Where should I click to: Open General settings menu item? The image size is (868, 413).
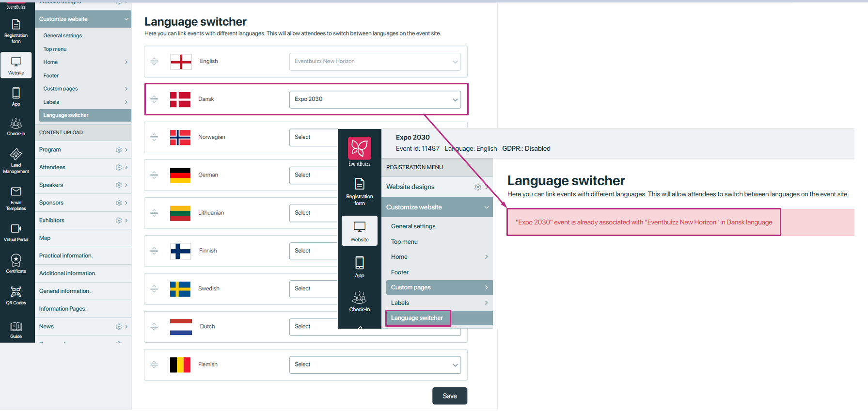coord(63,35)
